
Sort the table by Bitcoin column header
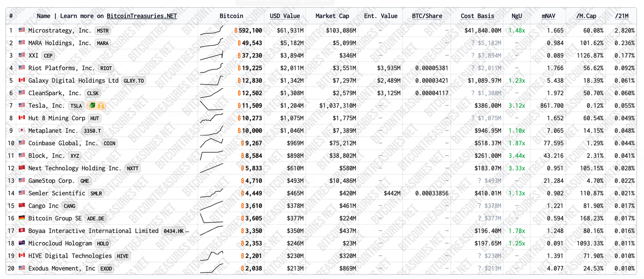[231, 16]
